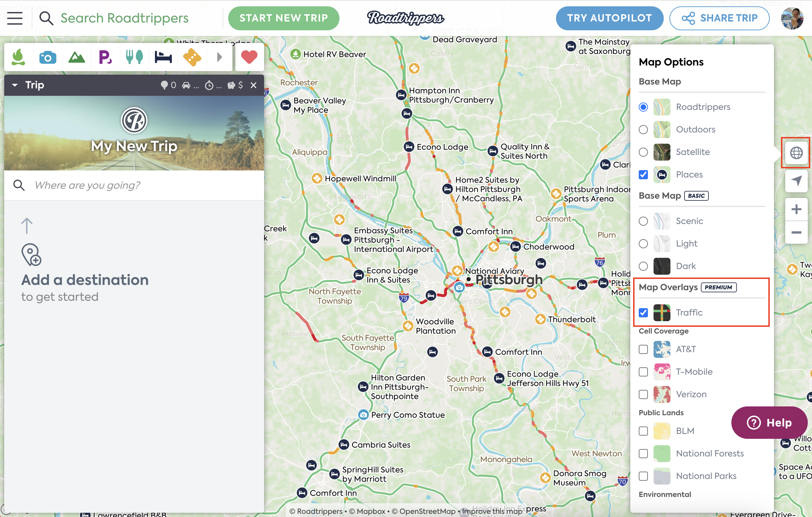
Task: Enable the AT&T cell coverage checkbox
Action: coord(643,349)
